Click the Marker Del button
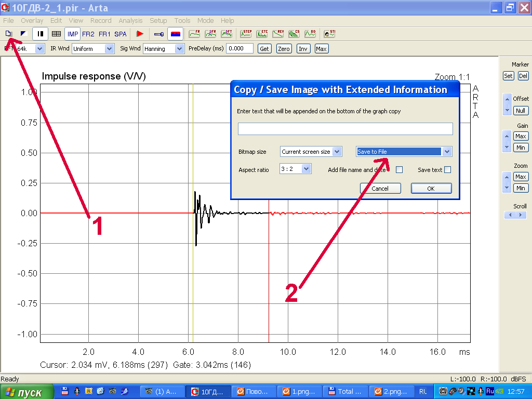 523,76
